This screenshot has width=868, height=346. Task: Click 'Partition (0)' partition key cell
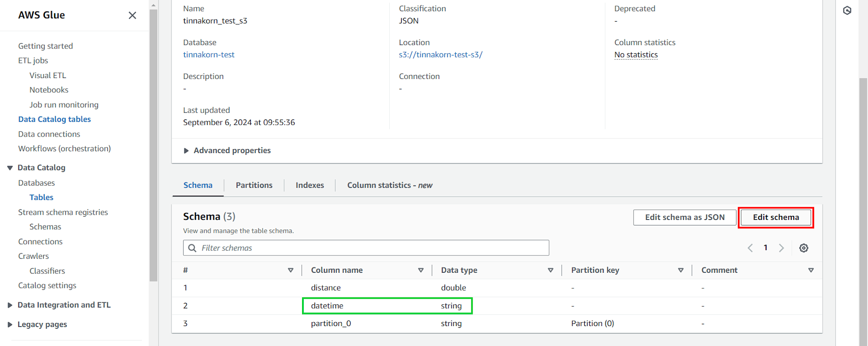click(x=592, y=323)
